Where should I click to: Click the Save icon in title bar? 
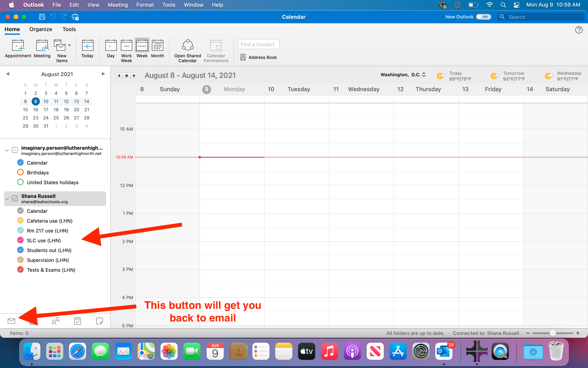tap(42, 17)
